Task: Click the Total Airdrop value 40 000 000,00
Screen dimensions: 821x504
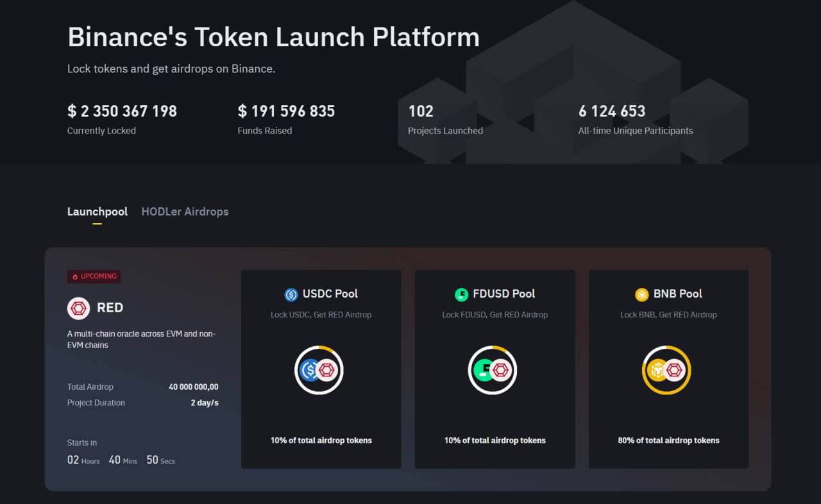Action: 194,387
